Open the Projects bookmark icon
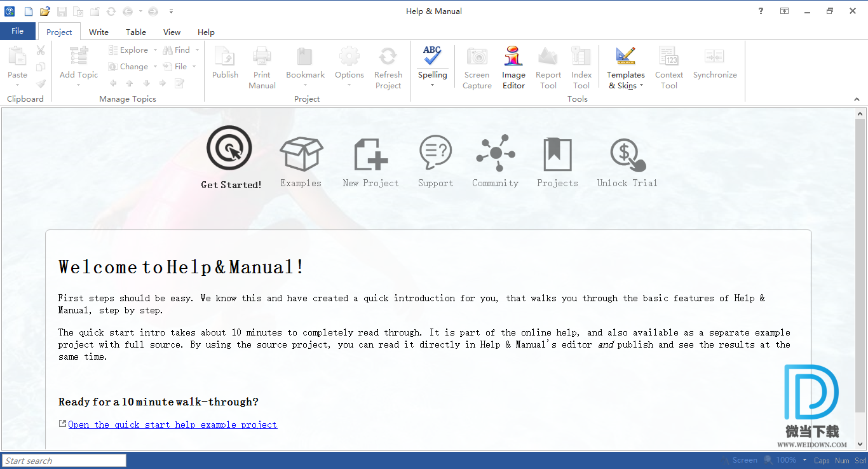 pyautogui.click(x=557, y=154)
